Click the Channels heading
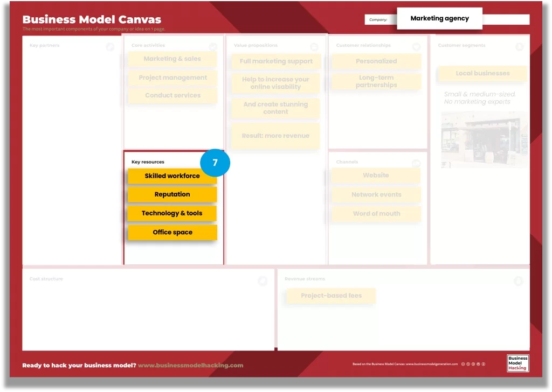The height and width of the screenshot is (392, 552). pyautogui.click(x=347, y=162)
